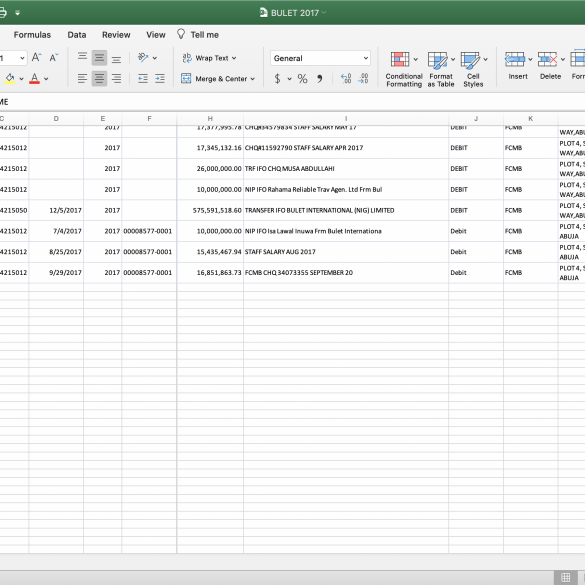Click cell CHQ#11592790 STAFF SALARY APR 2017
This screenshot has width=585, height=585.
[346, 148]
